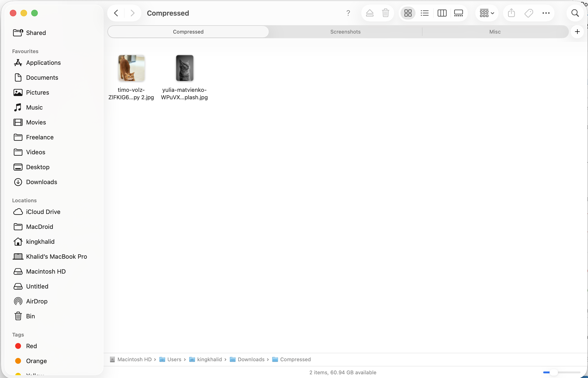This screenshot has width=588, height=378.
Task: Open the more actions ellipsis menu
Action: (x=546, y=13)
